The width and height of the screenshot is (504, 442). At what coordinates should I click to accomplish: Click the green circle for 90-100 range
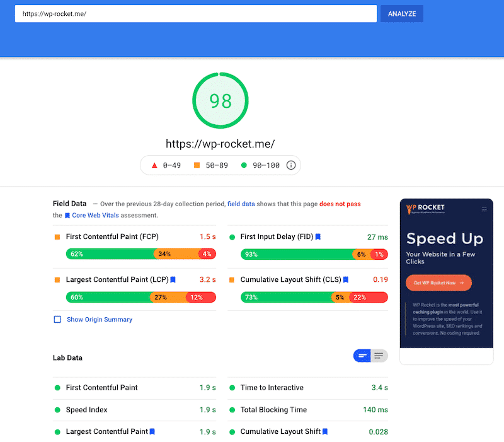pos(246,165)
